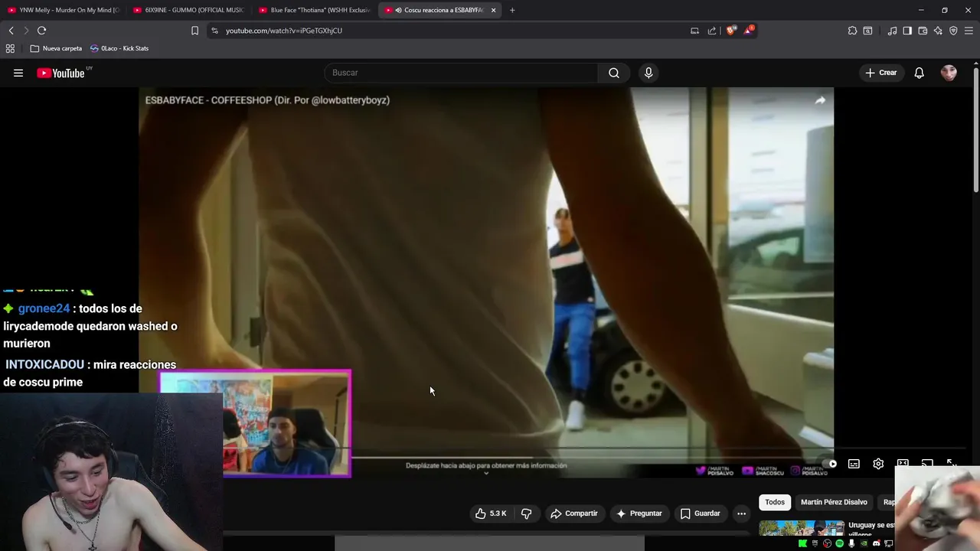Screen dimensions: 980x551
Task: Open more actions three-dot menu
Action: point(741,514)
